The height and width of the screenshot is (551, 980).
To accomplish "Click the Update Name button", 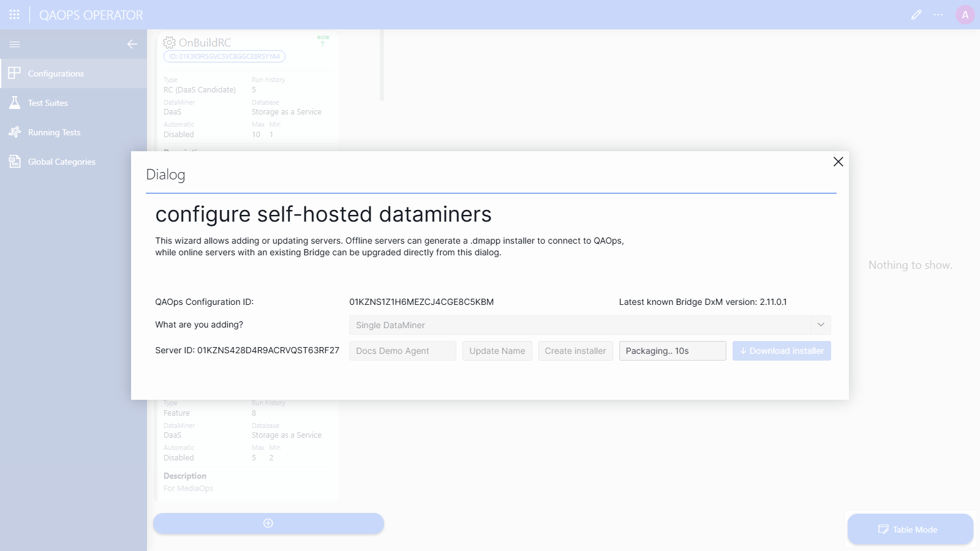I will point(497,351).
